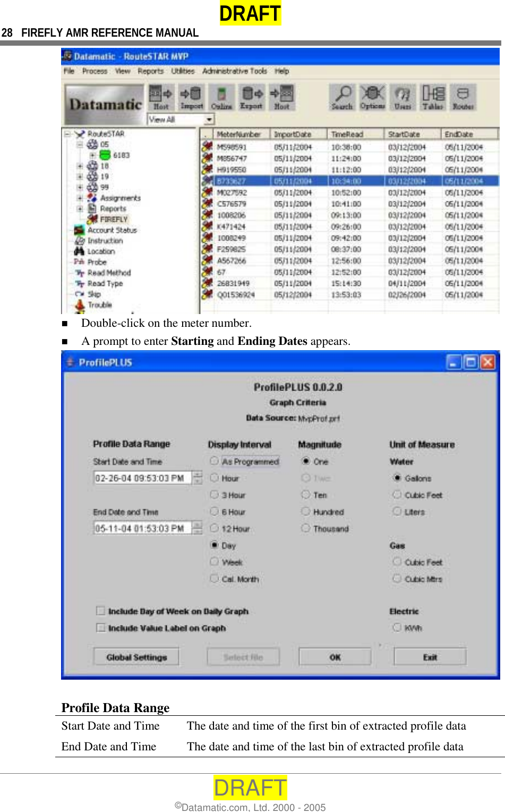505x812 pixels.
Task: Click the Search magnifier icon
Action: click(x=342, y=97)
